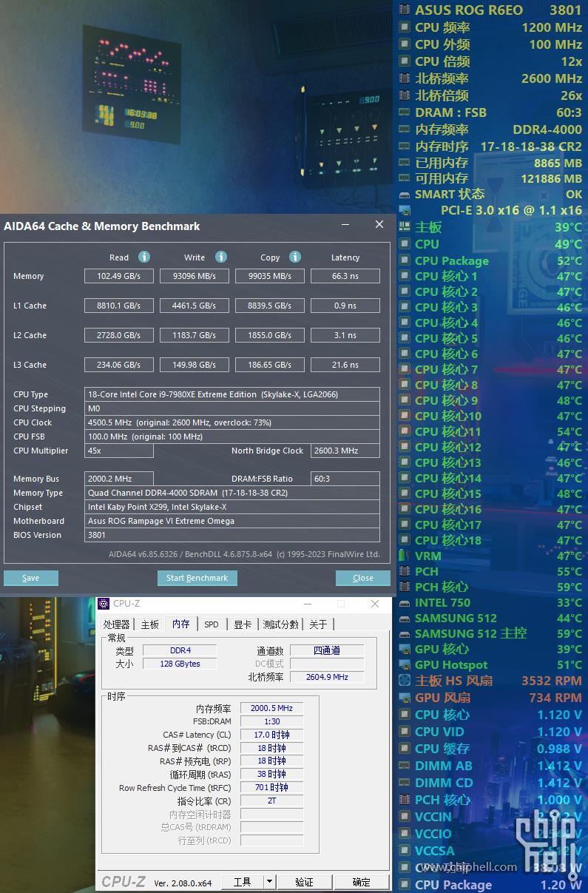Click the drive icon beside SMART 状态
Viewport: 588px width, 893px height.
[405, 194]
